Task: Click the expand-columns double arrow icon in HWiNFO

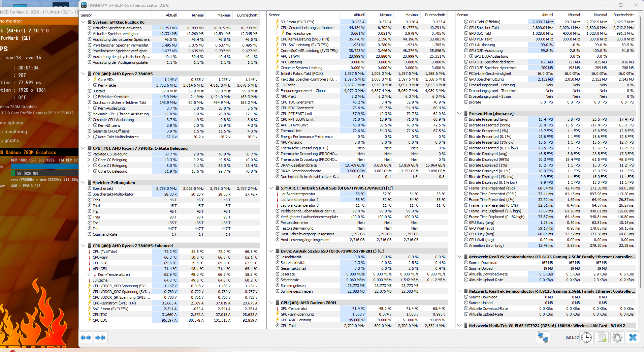Action: [x=86, y=338]
